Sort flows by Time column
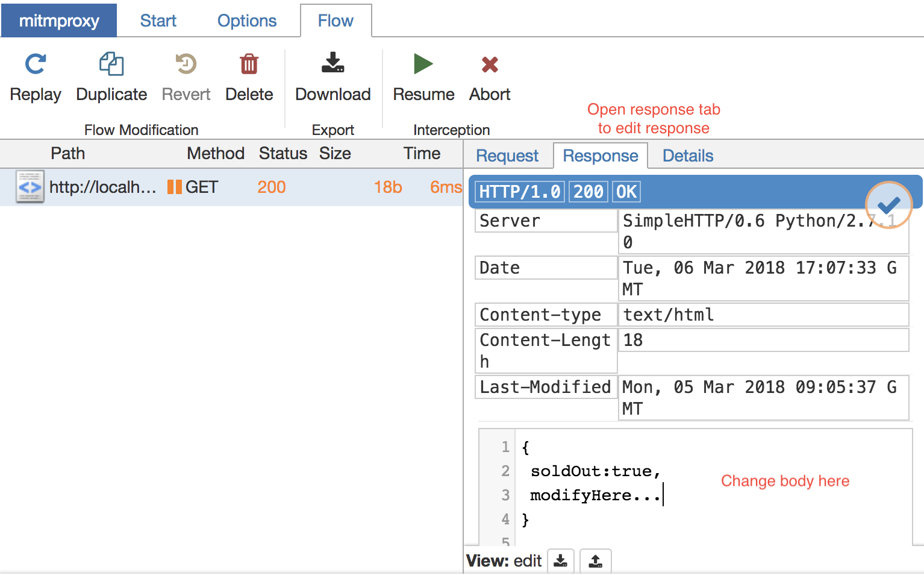The image size is (924, 575). pyautogui.click(x=422, y=153)
